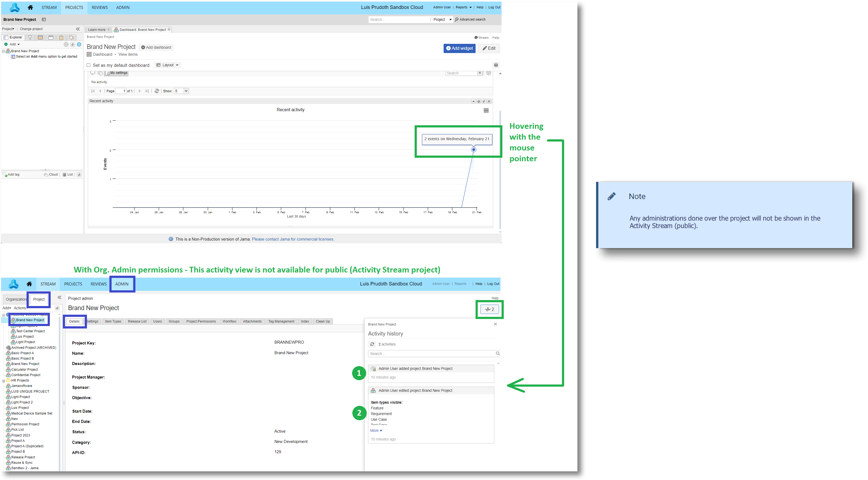The height and width of the screenshot is (480, 868).
Task: Click the main Search... field in header
Action: click(x=399, y=19)
